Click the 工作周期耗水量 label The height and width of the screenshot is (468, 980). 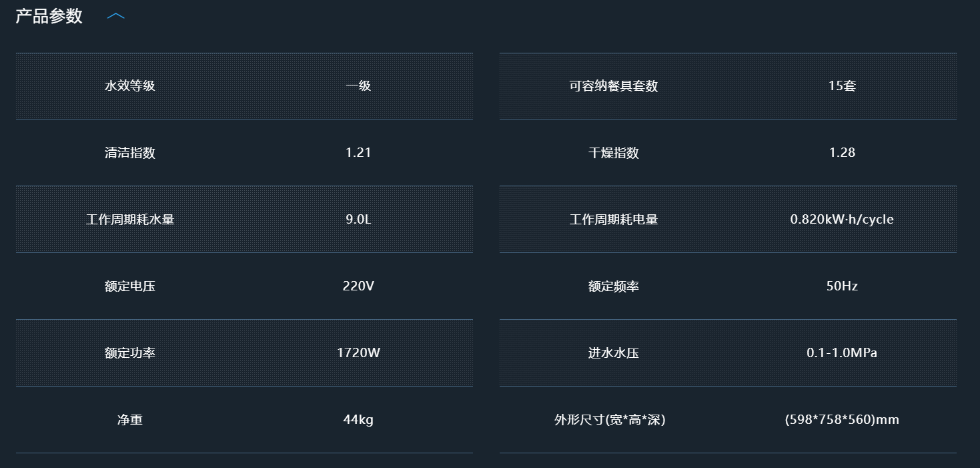130,220
